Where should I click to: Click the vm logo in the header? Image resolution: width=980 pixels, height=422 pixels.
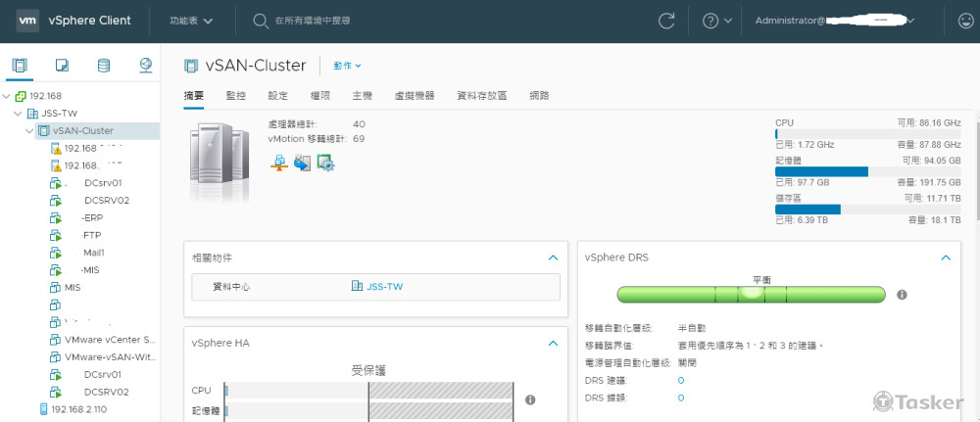click(x=28, y=20)
